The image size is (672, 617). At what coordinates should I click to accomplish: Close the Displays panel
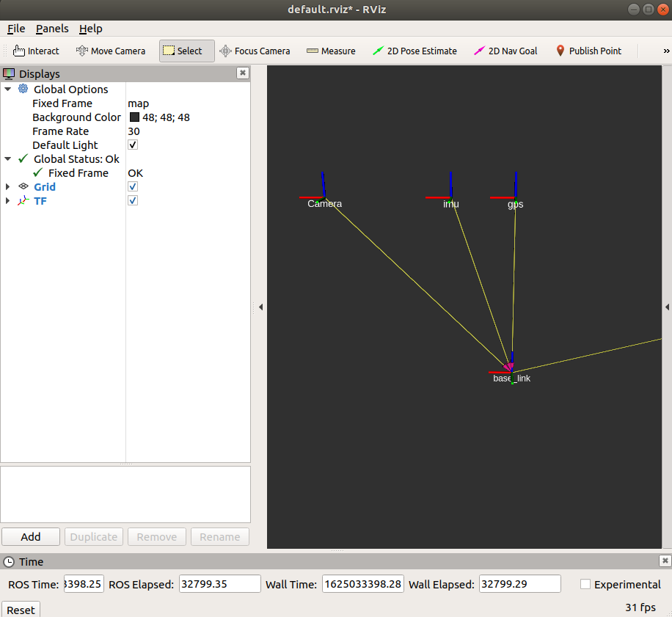(242, 73)
